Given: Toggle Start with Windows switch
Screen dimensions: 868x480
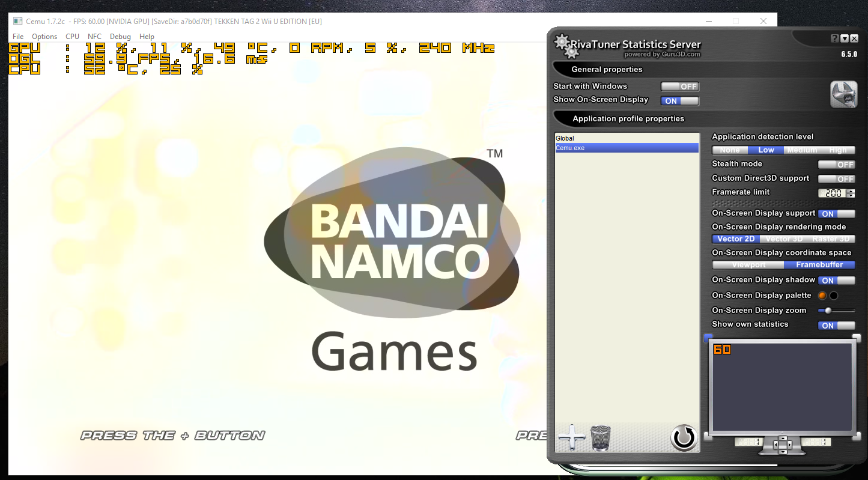Looking at the screenshot, I should tap(680, 87).
